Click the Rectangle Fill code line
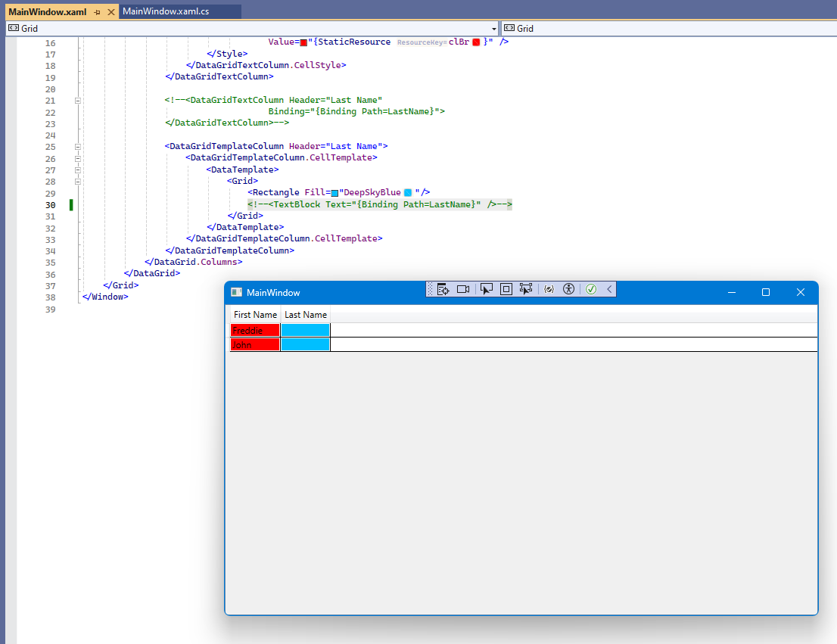This screenshot has height=644, width=837. point(338,192)
